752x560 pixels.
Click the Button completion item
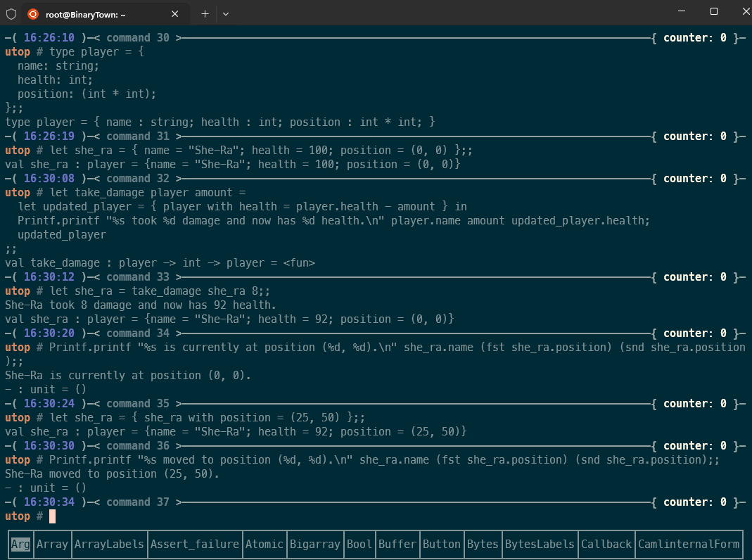442,544
